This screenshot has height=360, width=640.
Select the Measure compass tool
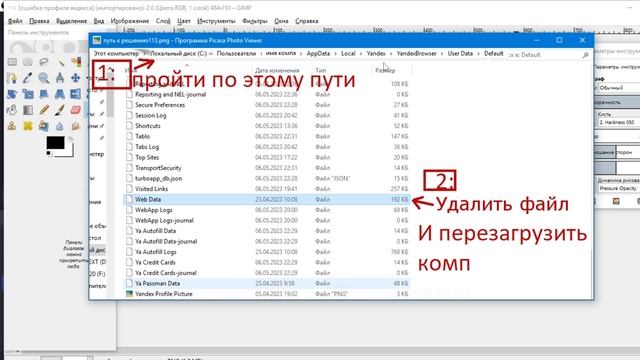click(x=60, y=78)
